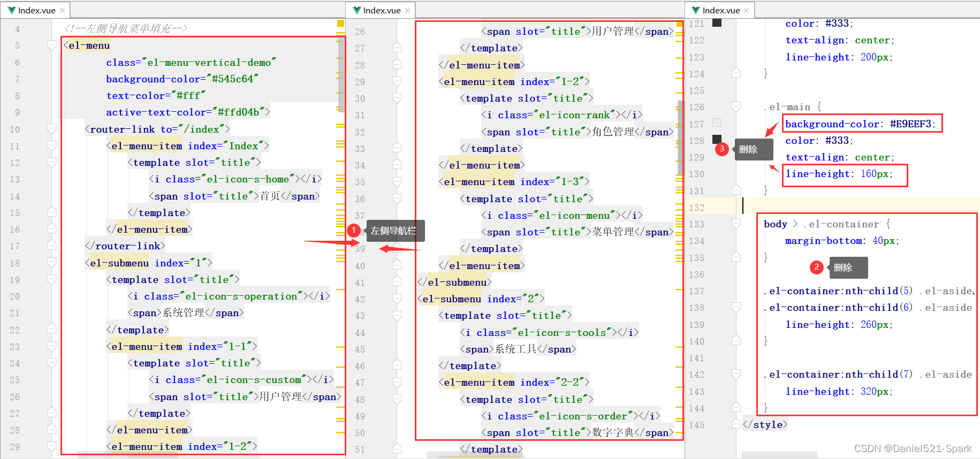Screen dimensions: 980x459
Task: Click fold end marker beside </style> at line 145
Action: coord(736,424)
